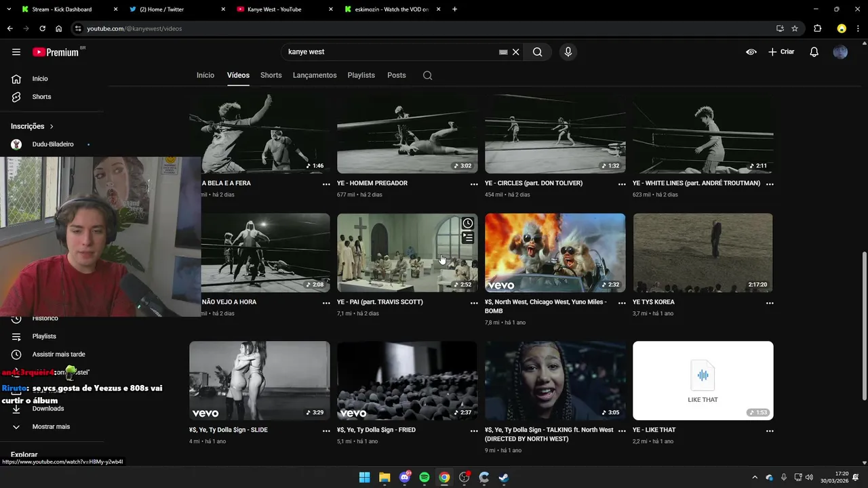Expand Inscrições subscriptions section
The image size is (868, 488).
pyautogui.click(x=32, y=126)
